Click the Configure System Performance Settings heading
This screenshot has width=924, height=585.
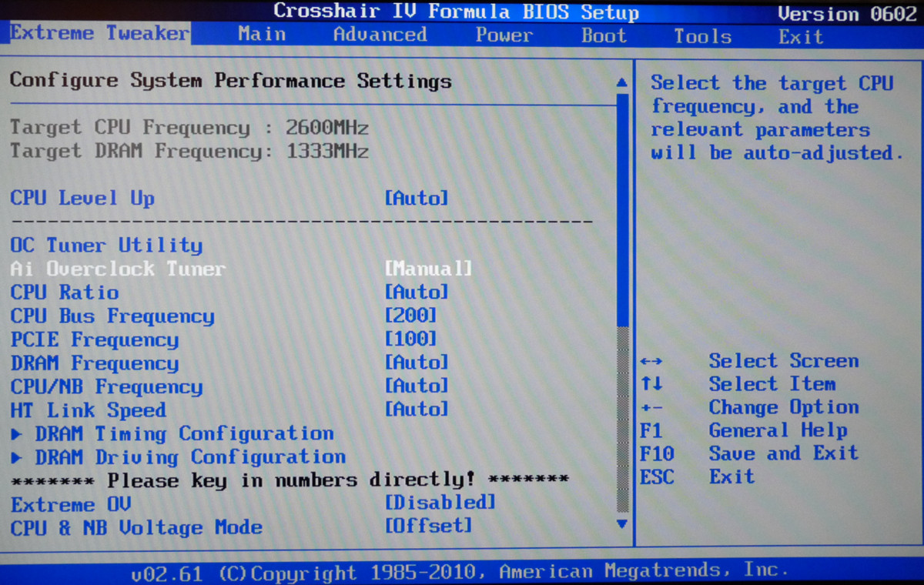[230, 81]
